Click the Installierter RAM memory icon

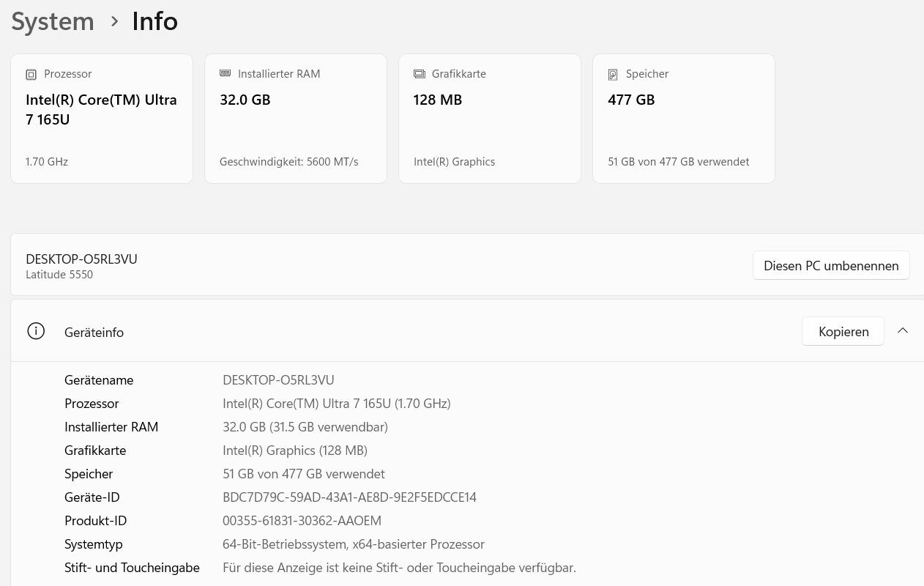pos(225,73)
